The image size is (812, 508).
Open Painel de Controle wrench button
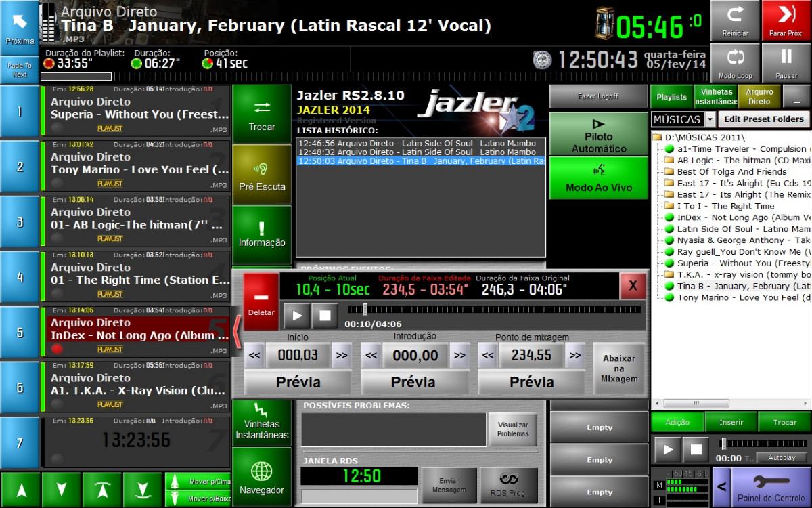[x=771, y=486]
